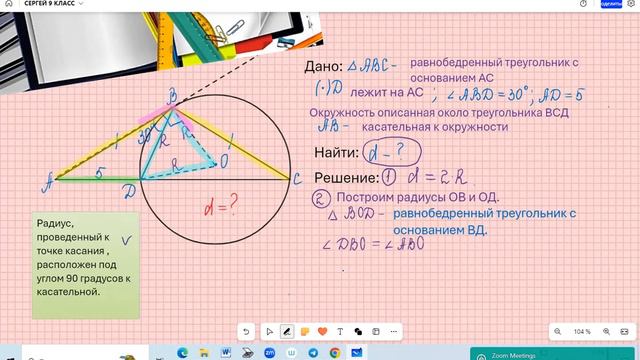The width and height of the screenshot is (640, 360).
Task: Open Word from taskbar
Action: 226,353
